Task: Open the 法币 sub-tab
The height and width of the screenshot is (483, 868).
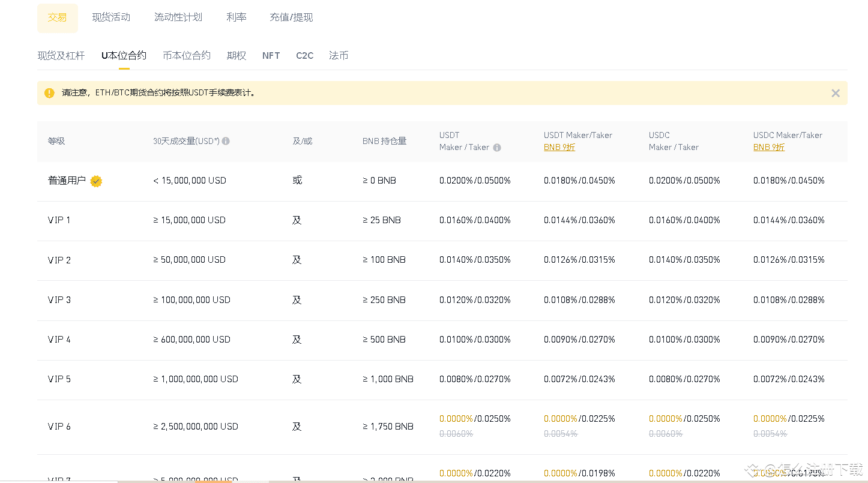Action: [339, 56]
